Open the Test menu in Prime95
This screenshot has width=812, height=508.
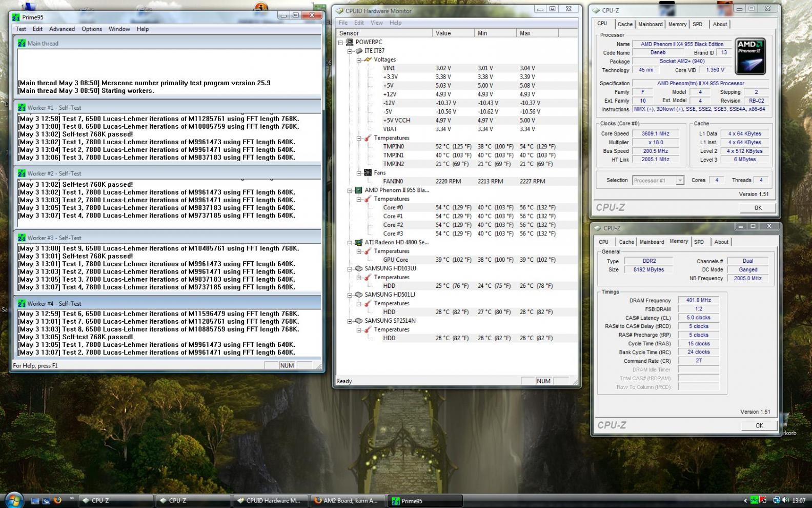coord(21,29)
